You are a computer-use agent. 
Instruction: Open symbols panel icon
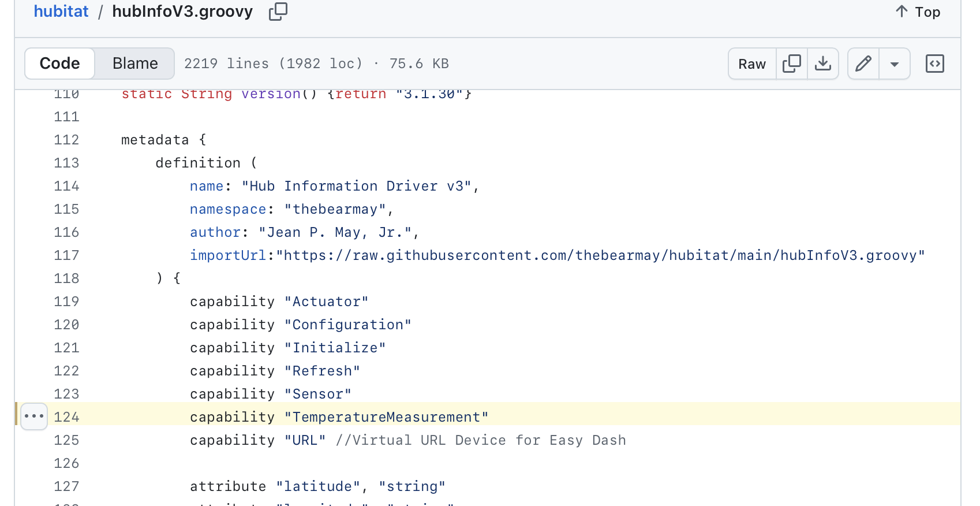(935, 64)
